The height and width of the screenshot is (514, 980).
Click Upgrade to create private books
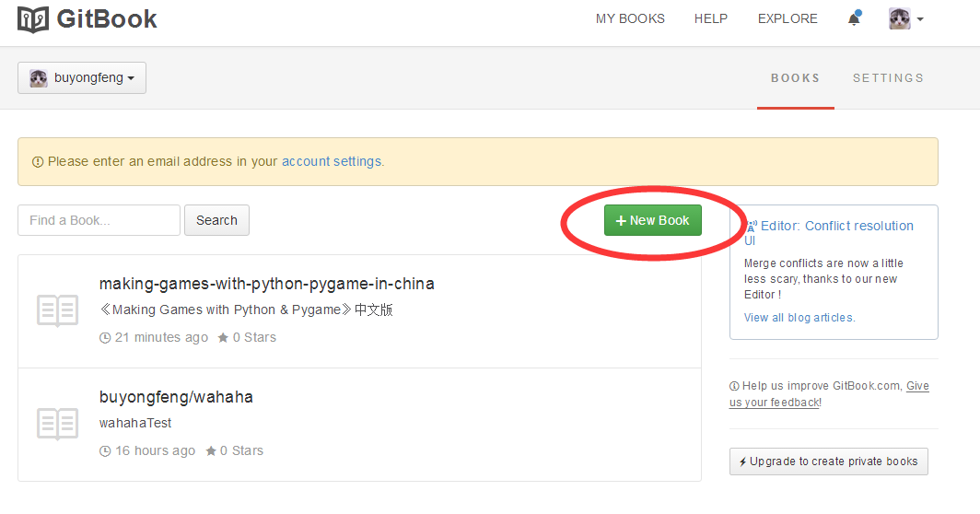(x=828, y=461)
